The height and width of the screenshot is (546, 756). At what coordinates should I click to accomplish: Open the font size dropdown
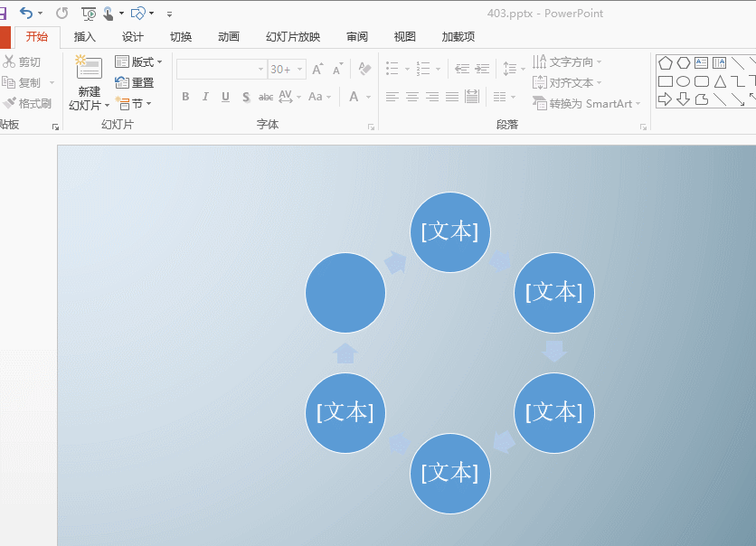(x=298, y=70)
